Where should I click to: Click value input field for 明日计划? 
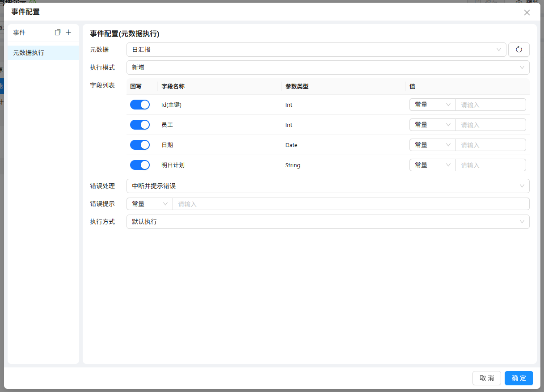pyautogui.click(x=491, y=165)
